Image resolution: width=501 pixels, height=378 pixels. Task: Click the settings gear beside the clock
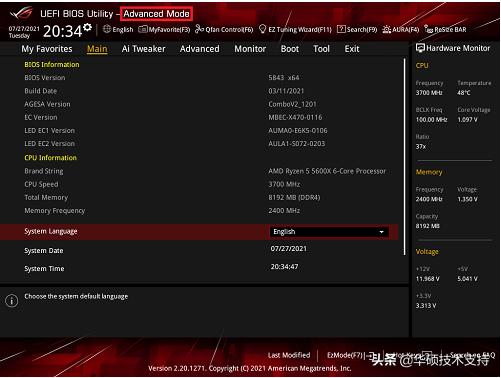87,28
